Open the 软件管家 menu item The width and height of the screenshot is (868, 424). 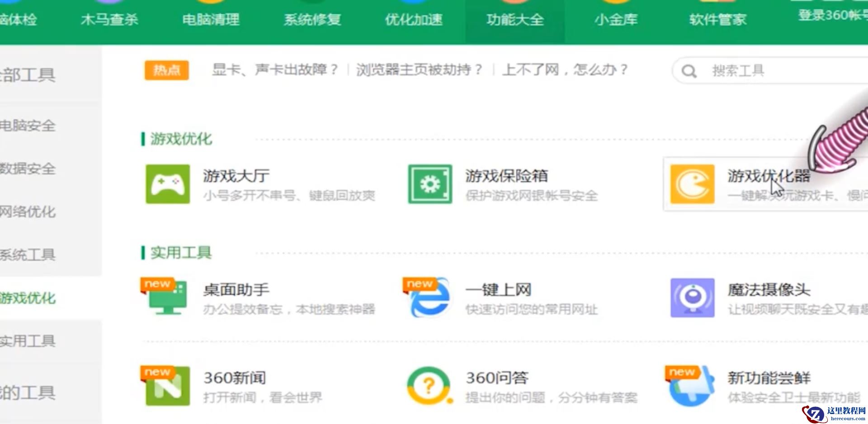[717, 20]
